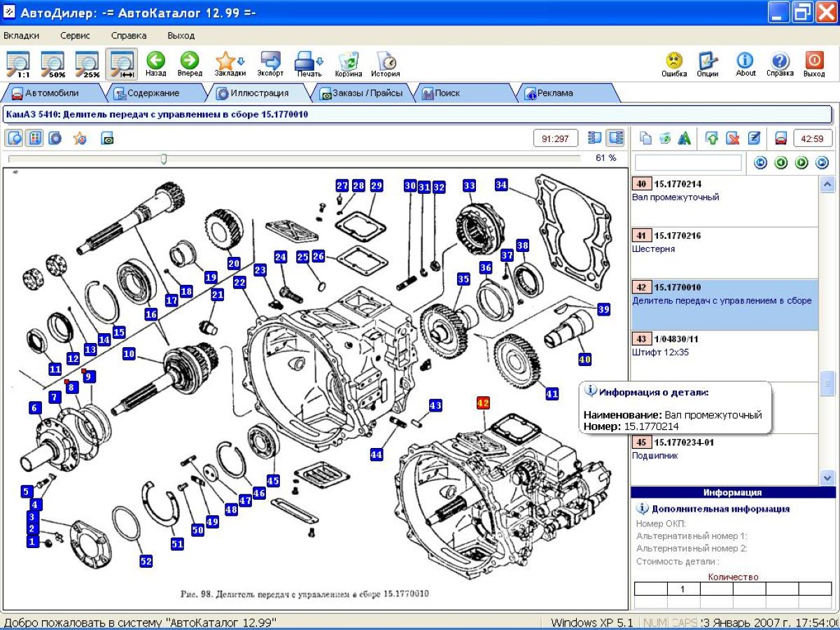
Task: Click the green up-arrow parts icon
Action: click(712, 138)
